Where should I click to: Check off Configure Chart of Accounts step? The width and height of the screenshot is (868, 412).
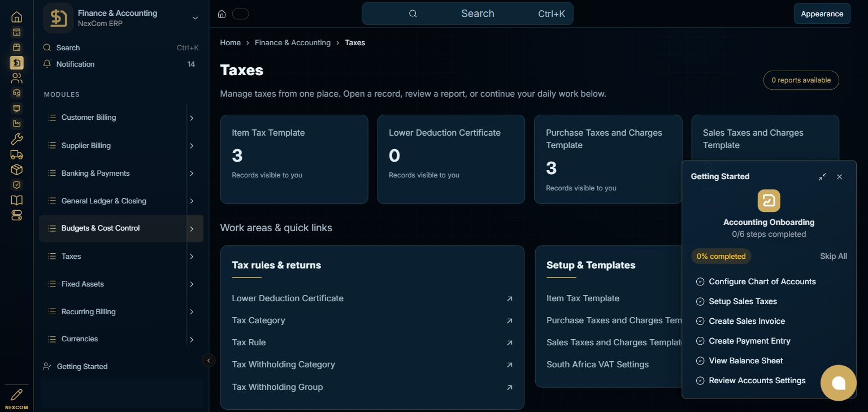(x=700, y=281)
